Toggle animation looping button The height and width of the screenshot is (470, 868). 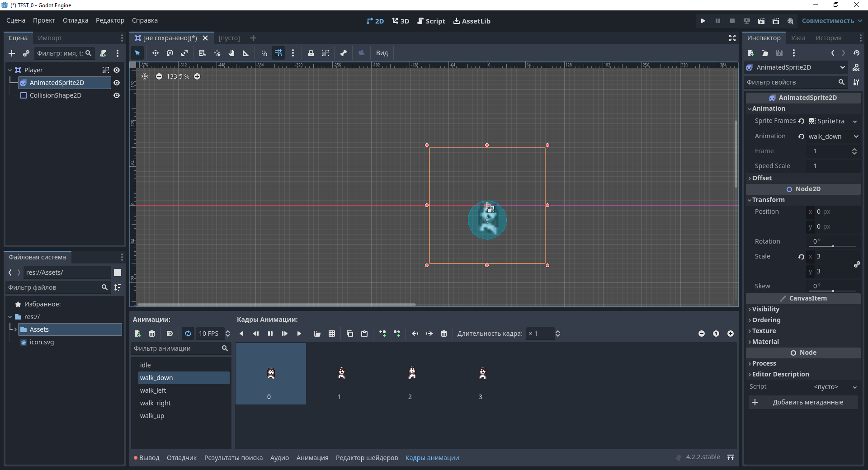click(x=188, y=334)
